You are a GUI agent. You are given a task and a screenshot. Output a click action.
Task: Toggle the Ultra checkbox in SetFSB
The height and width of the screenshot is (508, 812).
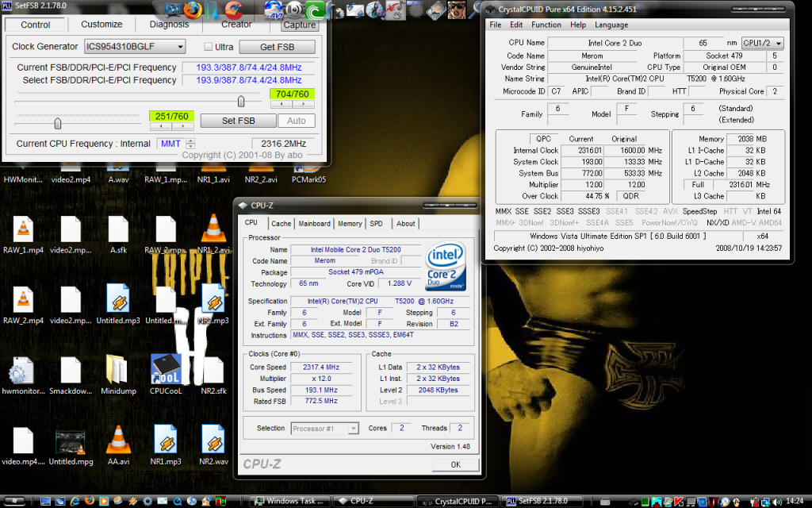click(208, 47)
